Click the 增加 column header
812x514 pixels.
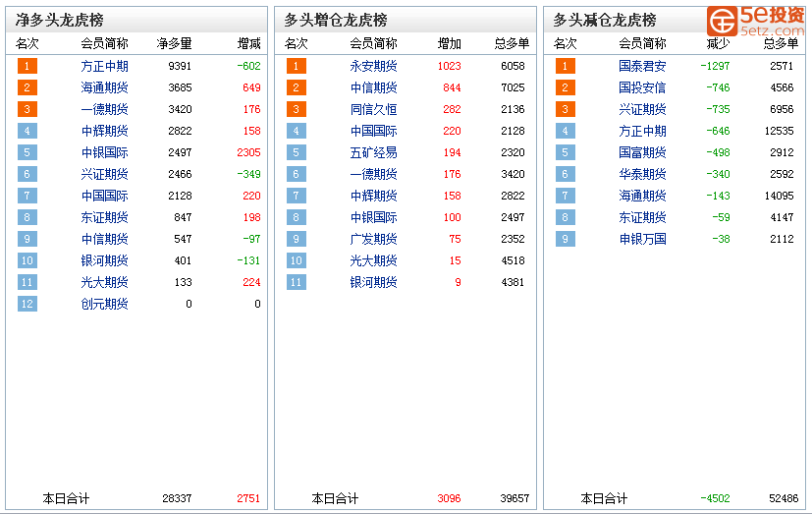click(x=449, y=43)
